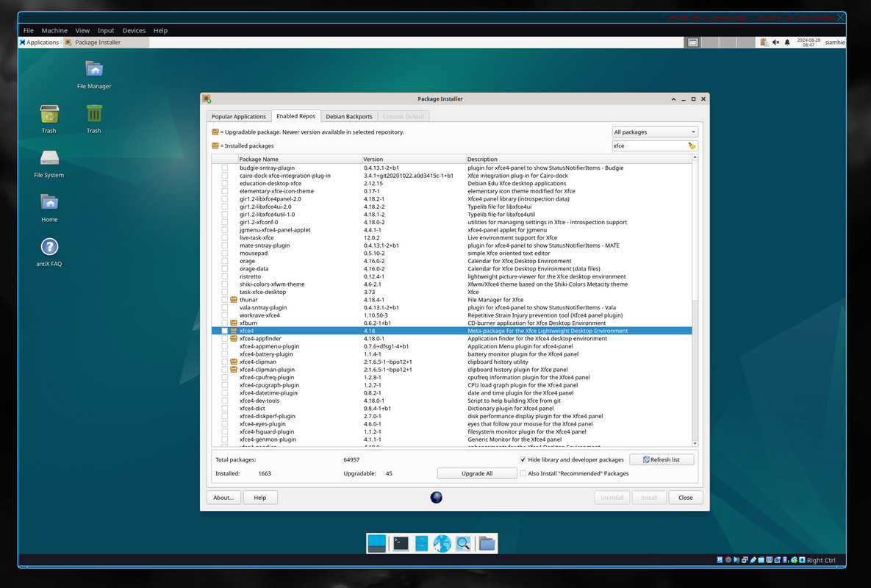Click Package Installer title bar icon
The width and height of the screenshot is (871, 588).
click(x=207, y=98)
